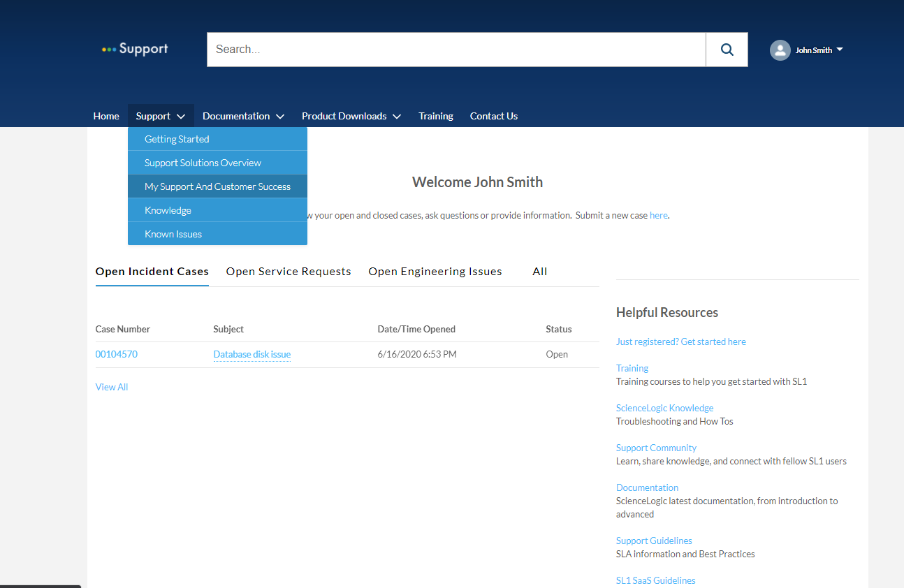Open My Support And Customer Success

pyautogui.click(x=217, y=186)
